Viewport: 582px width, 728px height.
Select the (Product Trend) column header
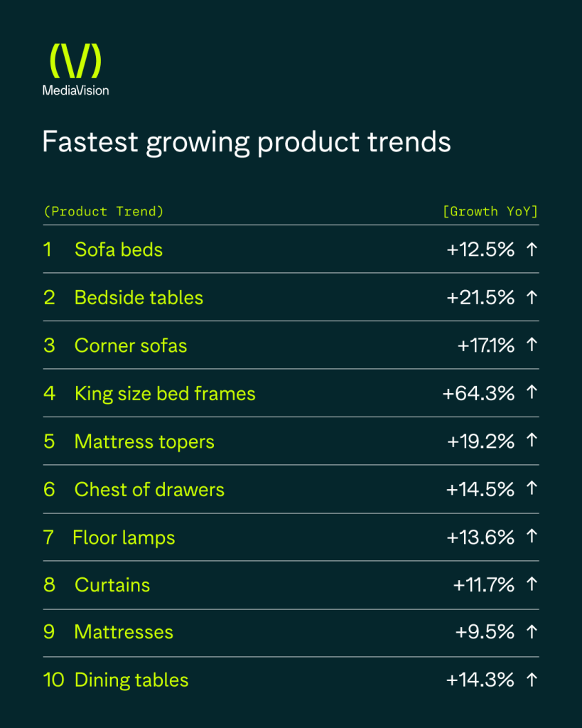(104, 211)
